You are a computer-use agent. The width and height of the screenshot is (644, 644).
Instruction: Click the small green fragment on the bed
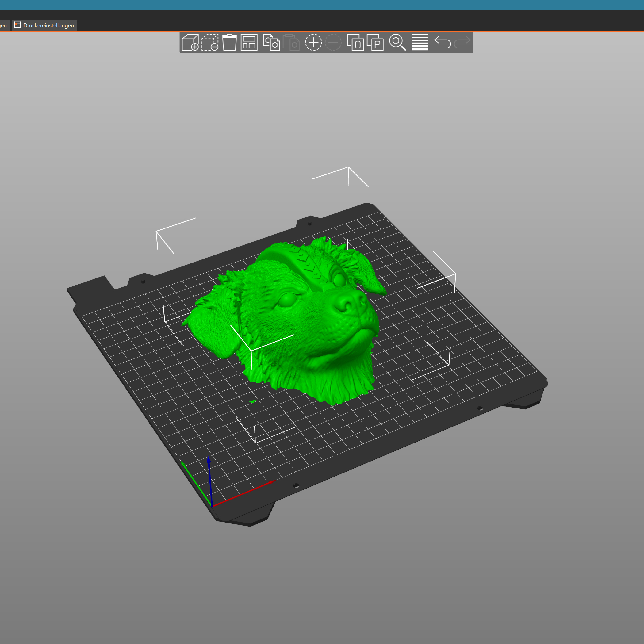(253, 401)
